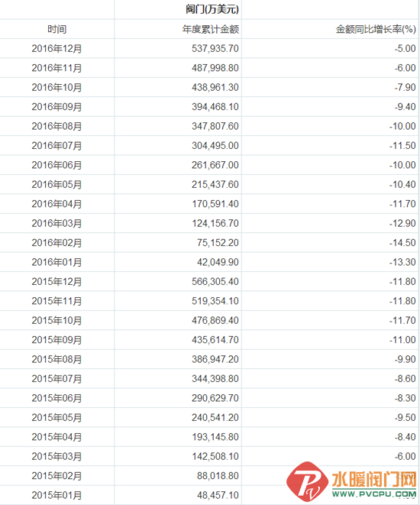
Task: Select the -14.50 growth rate cell
Action: click(x=402, y=243)
